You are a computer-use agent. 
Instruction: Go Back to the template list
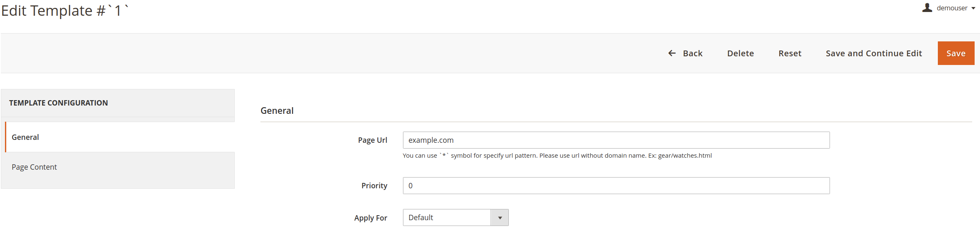coord(685,53)
